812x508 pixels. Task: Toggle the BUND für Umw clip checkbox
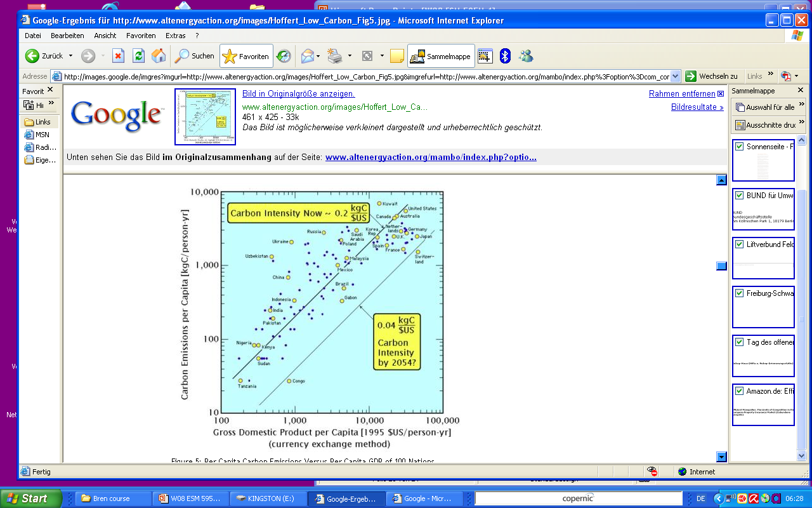(739, 196)
